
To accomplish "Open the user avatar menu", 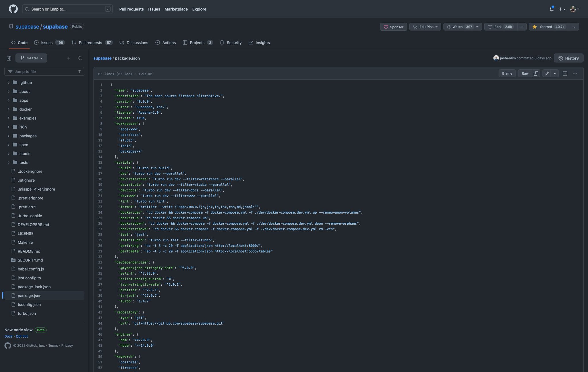I will pos(575,9).
